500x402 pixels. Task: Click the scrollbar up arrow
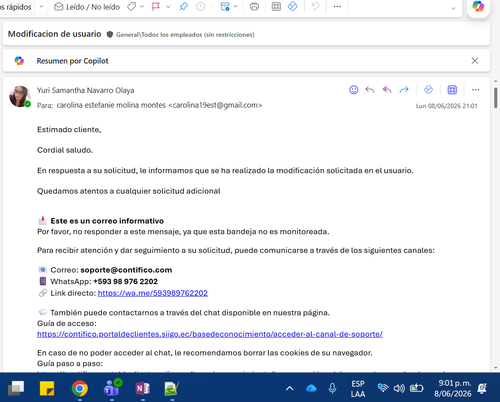coord(496,81)
